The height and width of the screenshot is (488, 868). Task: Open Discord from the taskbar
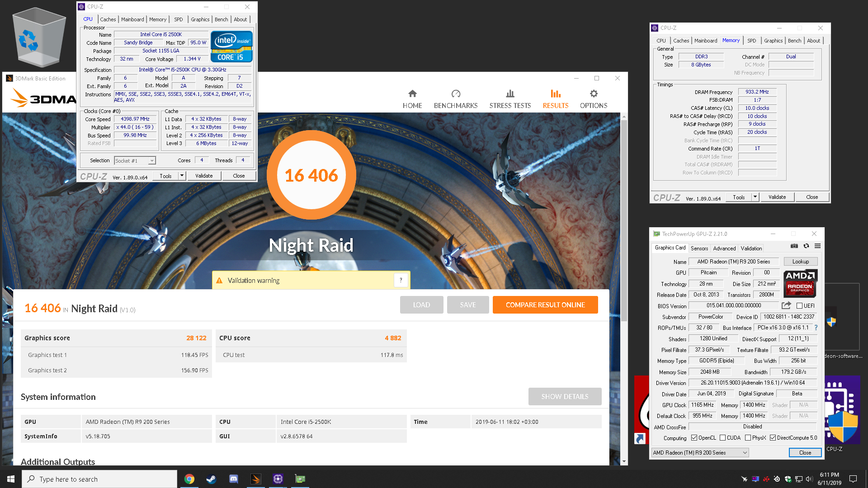coord(234,479)
